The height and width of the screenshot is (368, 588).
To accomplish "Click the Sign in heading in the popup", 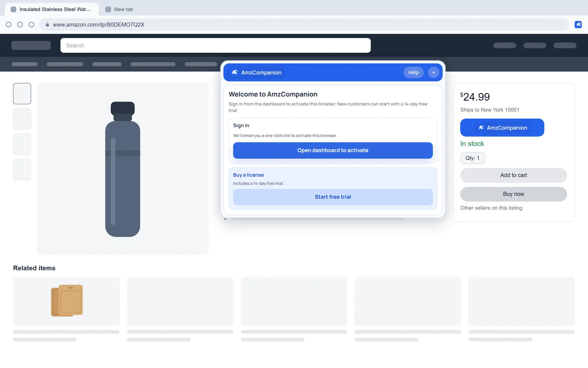I will pyautogui.click(x=241, y=125).
